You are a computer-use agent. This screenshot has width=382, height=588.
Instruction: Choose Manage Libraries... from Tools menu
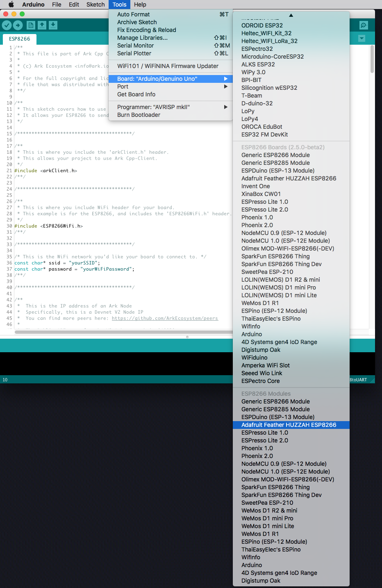click(142, 38)
